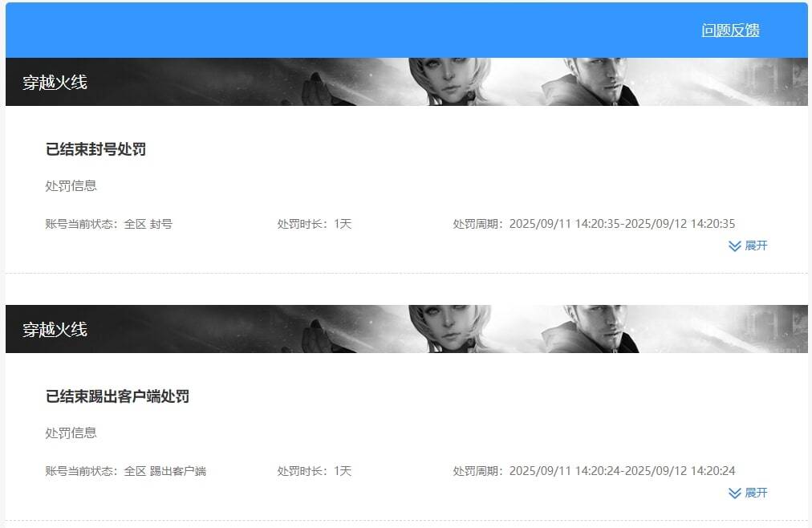Click 账号当前状态 全区 踢出客户端 text
812x528 pixels.
[126, 472]
